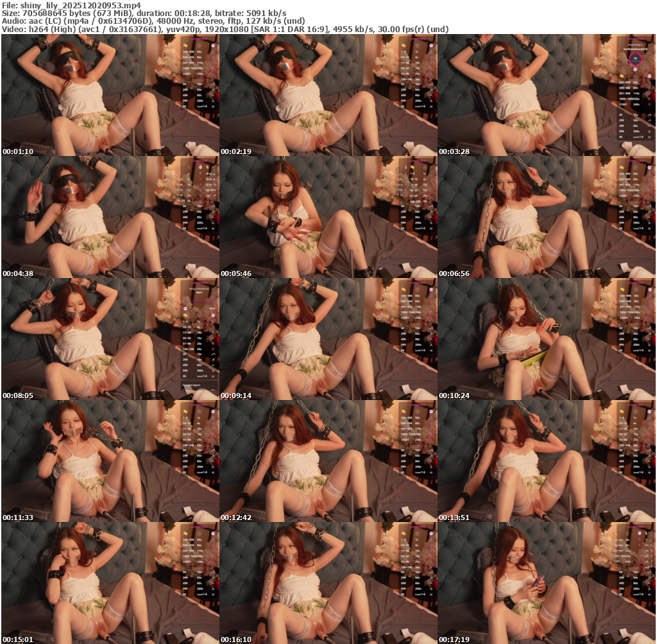Select the thumbnail captured at 00:16:10
The height and width of the screenshot is (644, 657).
(328, 583)
